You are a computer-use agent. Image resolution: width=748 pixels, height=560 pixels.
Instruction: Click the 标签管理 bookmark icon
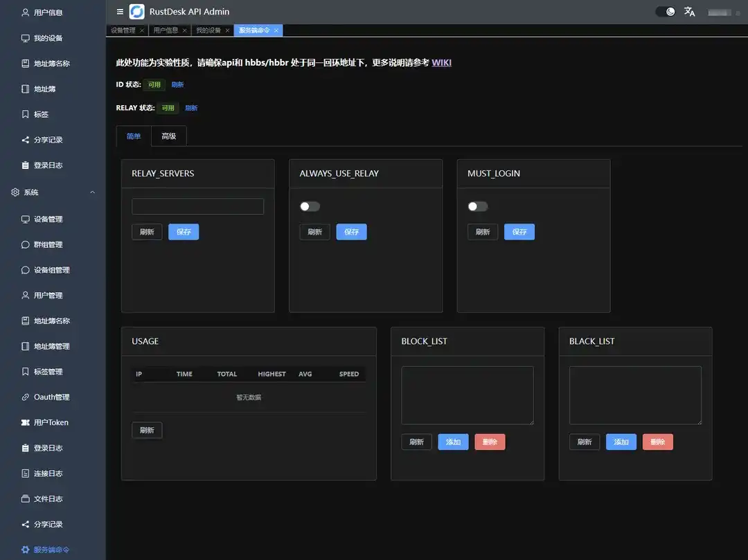[26, 372]
